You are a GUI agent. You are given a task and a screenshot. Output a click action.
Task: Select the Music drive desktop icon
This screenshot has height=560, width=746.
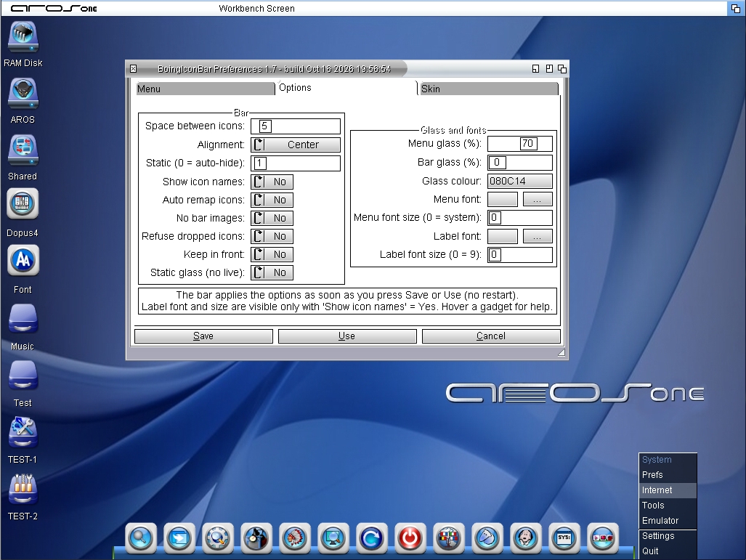23,328
